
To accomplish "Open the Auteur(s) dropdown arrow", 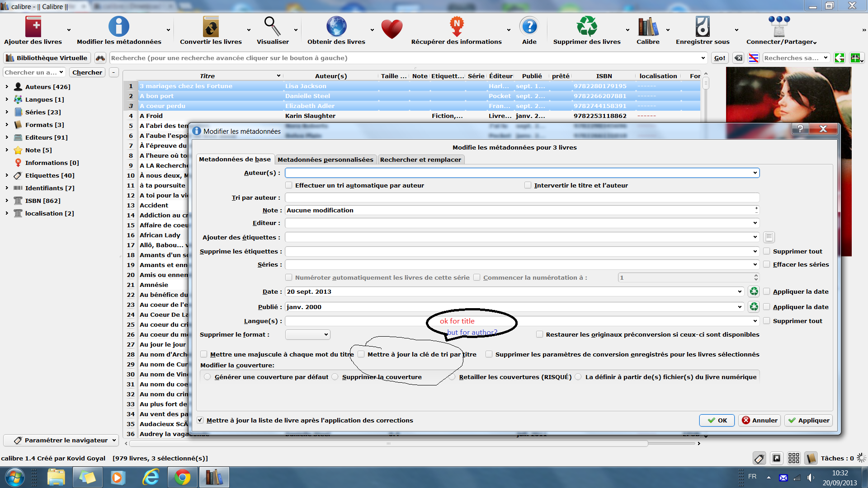I will [755, 173].
